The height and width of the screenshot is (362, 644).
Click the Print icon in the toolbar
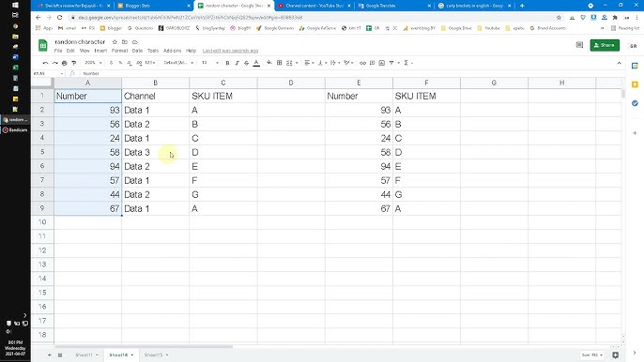coord(64,63)
